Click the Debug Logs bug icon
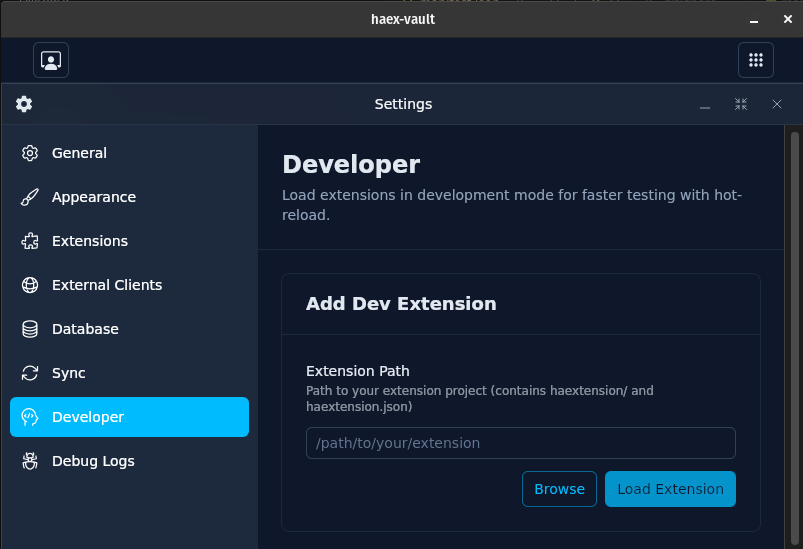The width and height of the screenshot is (803, 549). pyautogui.click(x=30, y=461)
